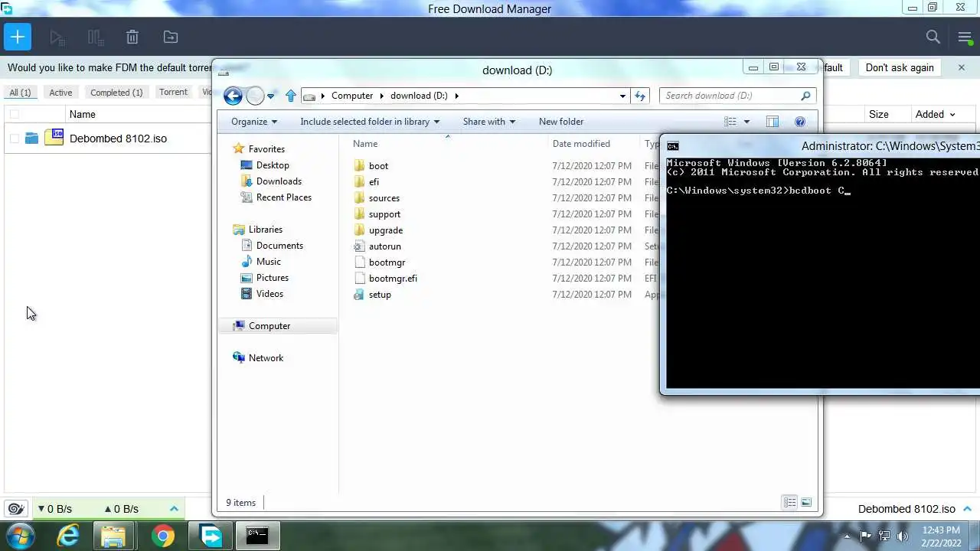Click Explorer Forward navigation button
Screen dimensions: 980x551
[255, 96]
